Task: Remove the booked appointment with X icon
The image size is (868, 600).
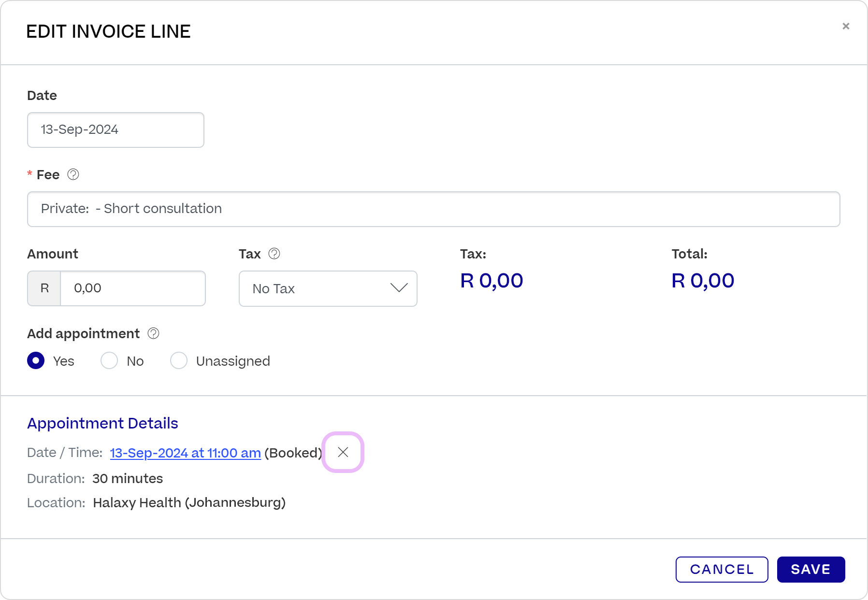Action: [343, 452]
